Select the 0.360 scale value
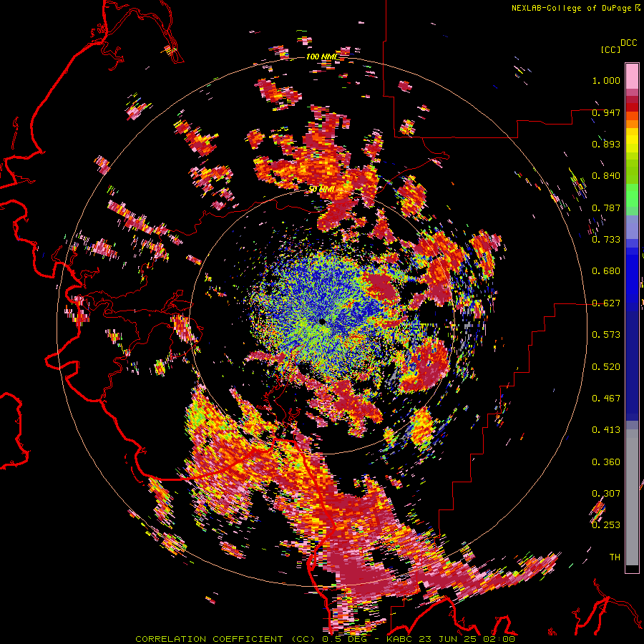This screenshot has height=644, width=644. (x=606, y=462)
